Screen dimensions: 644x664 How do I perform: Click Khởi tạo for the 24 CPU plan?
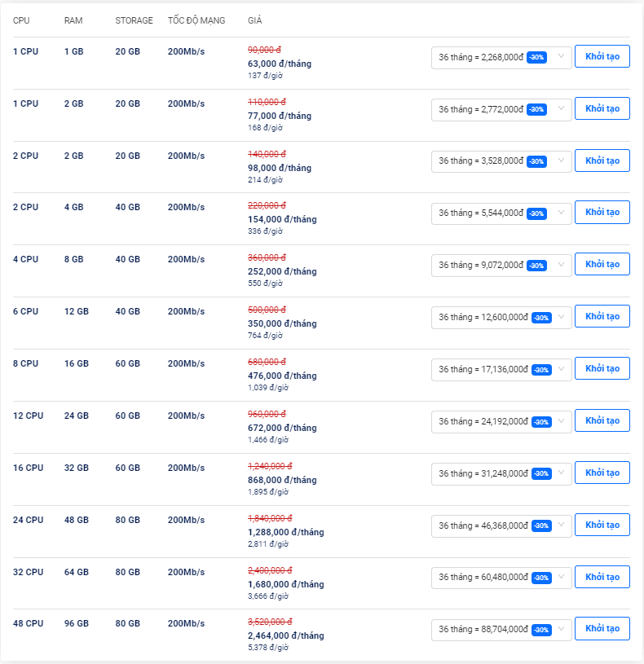pyautogui.click(x=602, y=525)
